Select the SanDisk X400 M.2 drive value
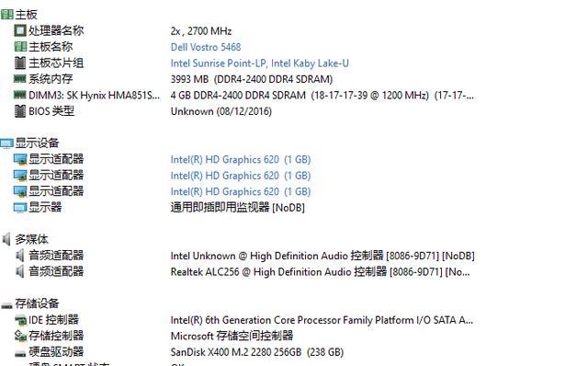The height and width of the screenshot is (366, 588). coord(257,352)
